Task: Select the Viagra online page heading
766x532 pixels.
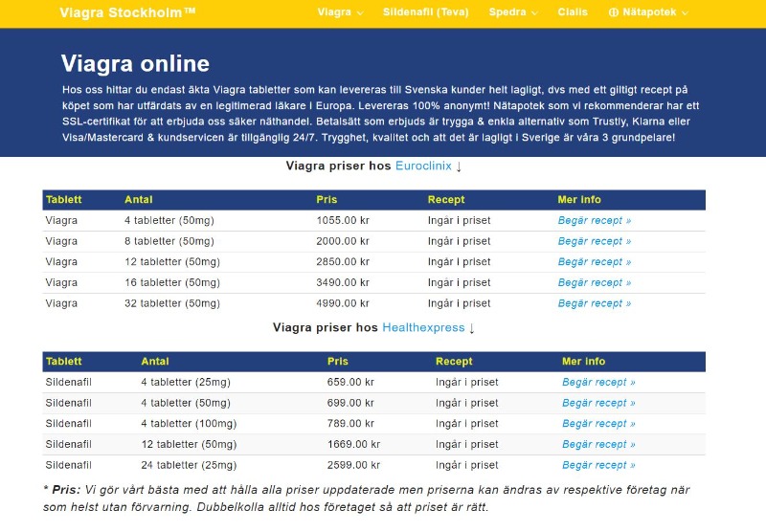Action: tap(135, 63)
